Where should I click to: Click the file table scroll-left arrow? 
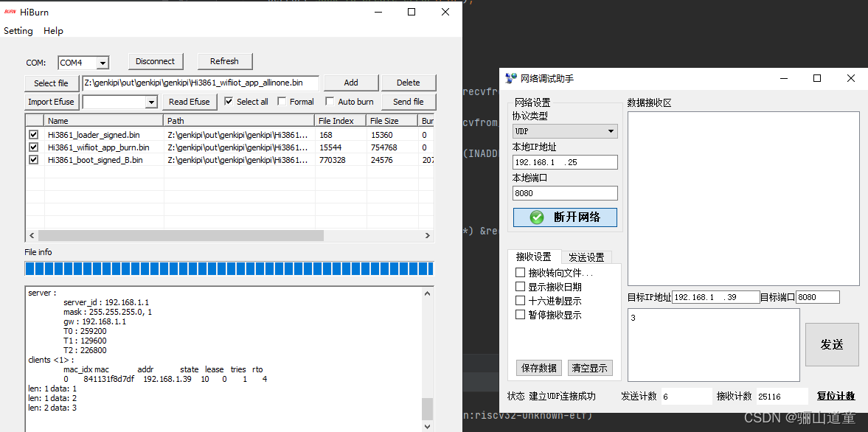[x=32, y=236]
